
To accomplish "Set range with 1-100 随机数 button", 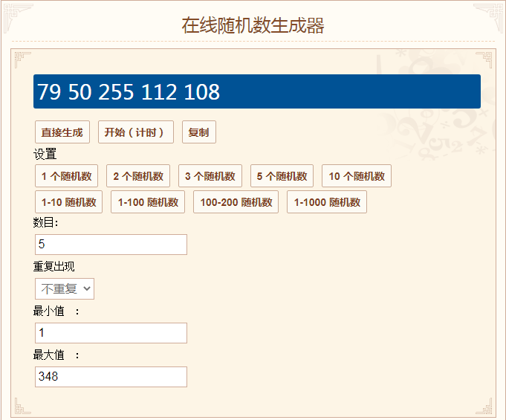I will coord(148,202).
